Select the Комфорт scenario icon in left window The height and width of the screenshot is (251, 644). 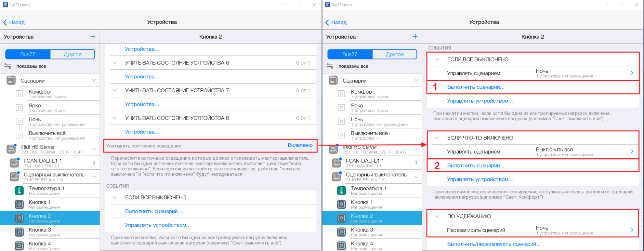tap(19, 94)
